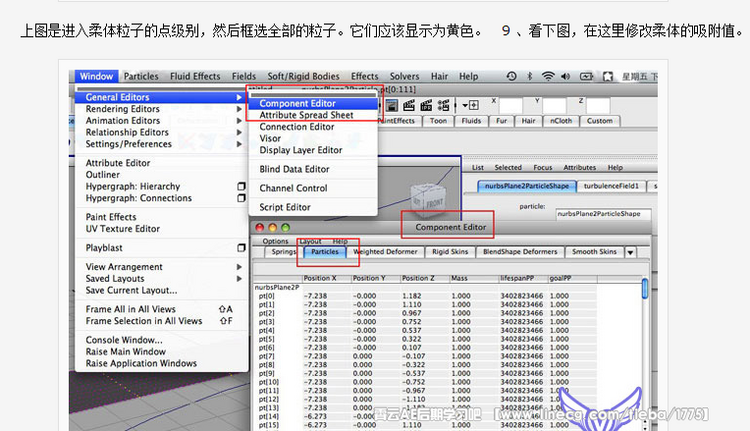
Task: Open the Solvers menu
Action: point(404,76)
